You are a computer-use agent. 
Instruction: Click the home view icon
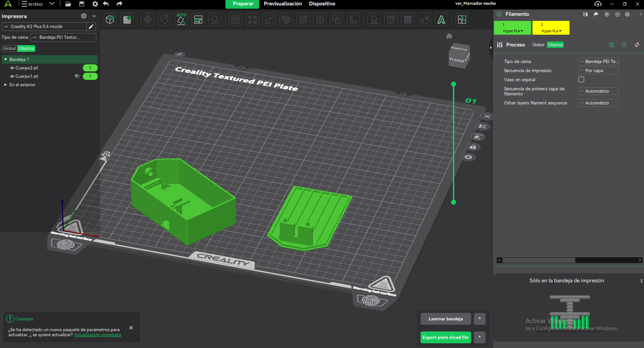tap(449, 36)
